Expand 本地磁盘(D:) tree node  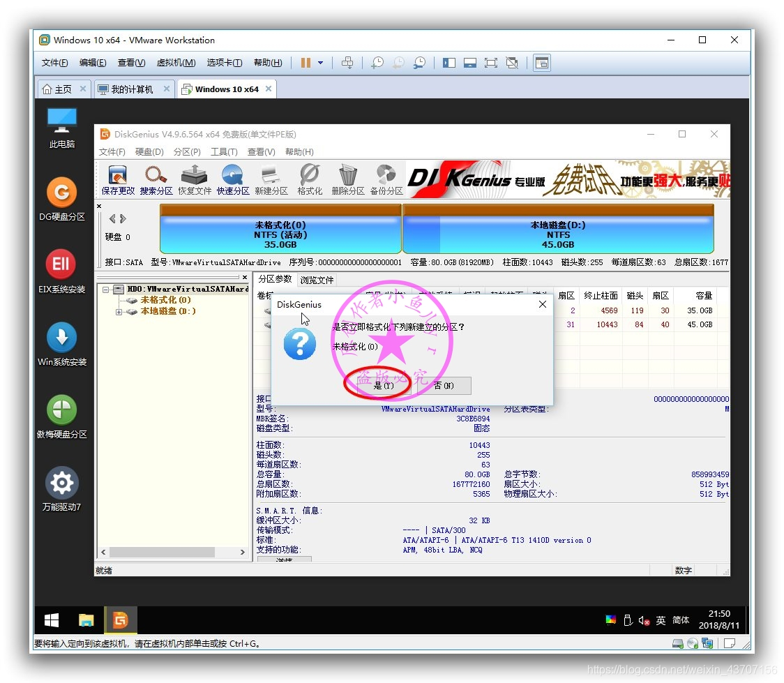(x=119, y=311)
